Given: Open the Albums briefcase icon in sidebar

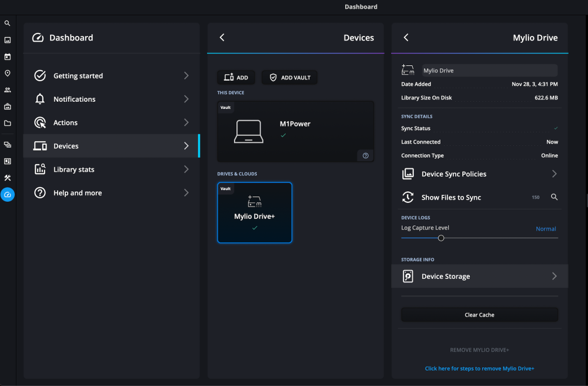Looking at the screenshot, I should pos(7,107).
